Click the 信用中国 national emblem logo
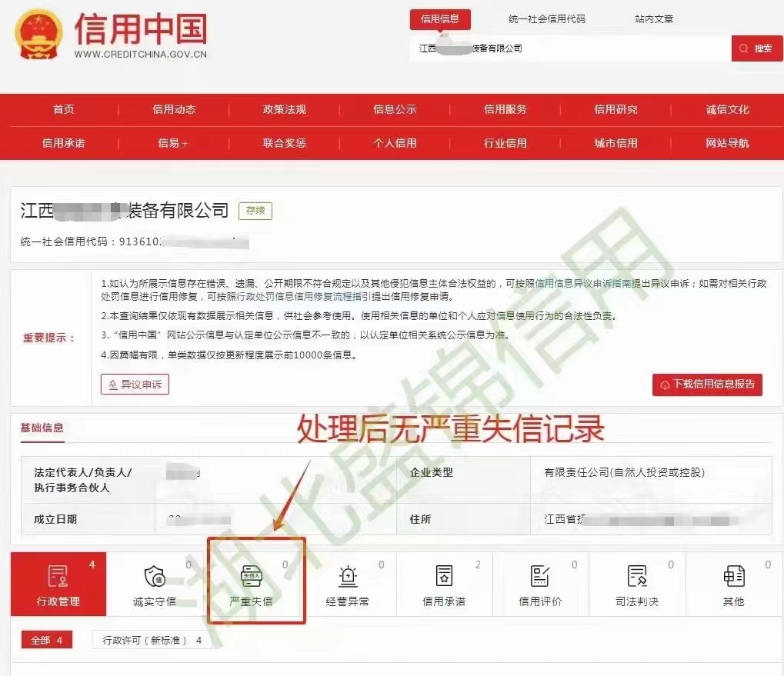This screenshot has width=784, height=676. coord(38,35)
